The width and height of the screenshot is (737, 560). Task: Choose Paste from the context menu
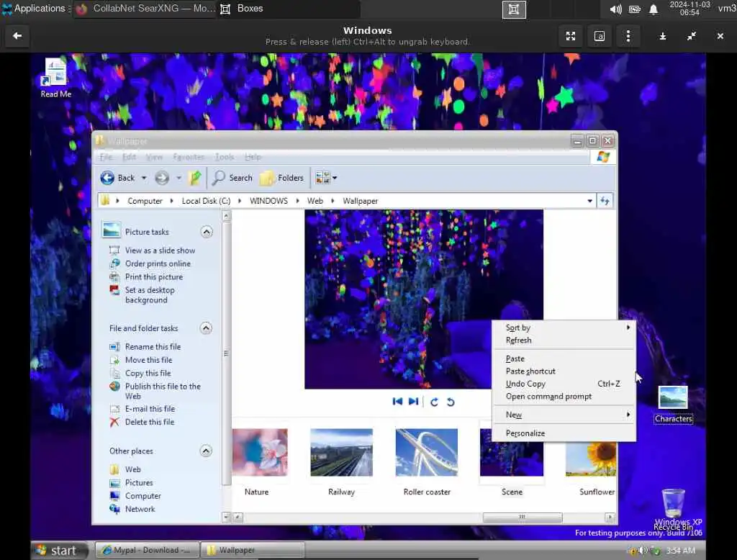(x=564, y=358)
